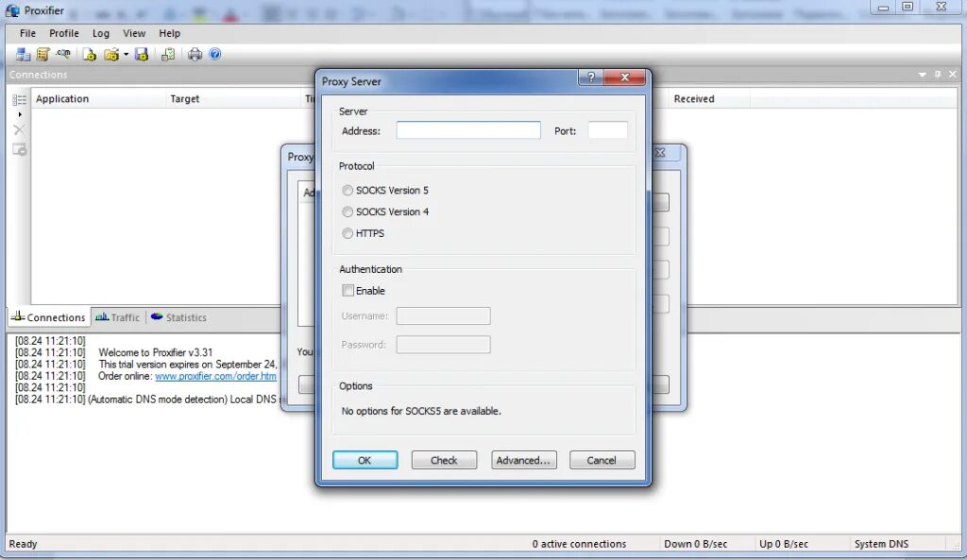Screen dimensions: 967x560
Task: Open the View menu
Action: 134,33
